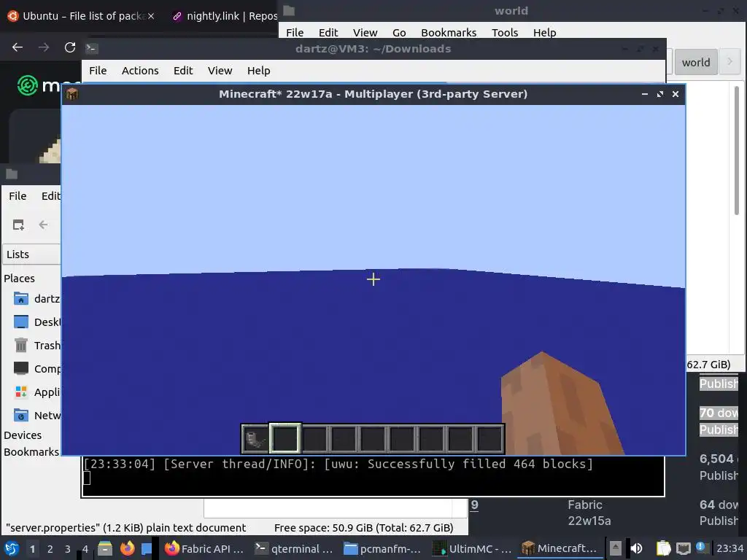Switch to workspace 2
The image size is (747, 560).
[x=50, y=549]
